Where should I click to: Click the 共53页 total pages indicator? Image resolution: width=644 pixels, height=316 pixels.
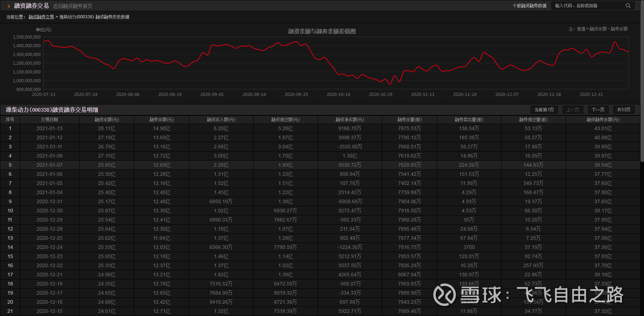(x=624, y=110)
